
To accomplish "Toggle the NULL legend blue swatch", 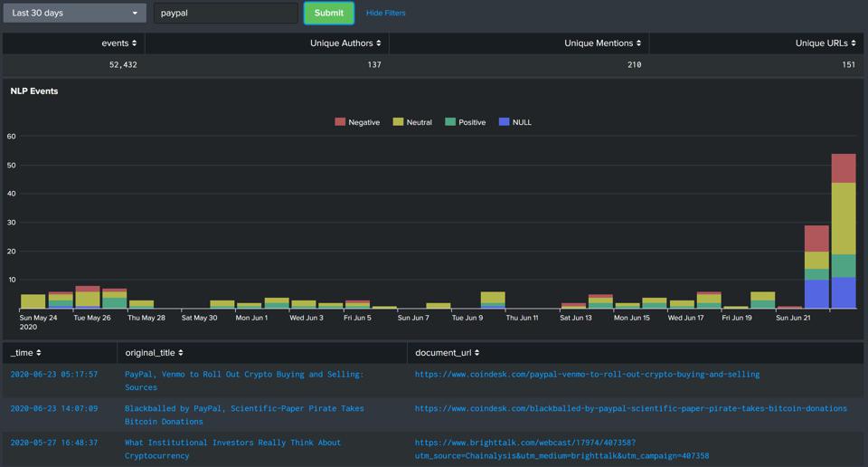I will tap(504, 122).
